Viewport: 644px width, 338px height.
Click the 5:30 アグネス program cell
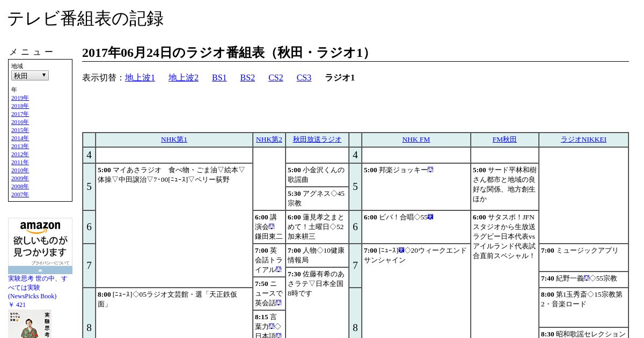click(x=317, y=199)
